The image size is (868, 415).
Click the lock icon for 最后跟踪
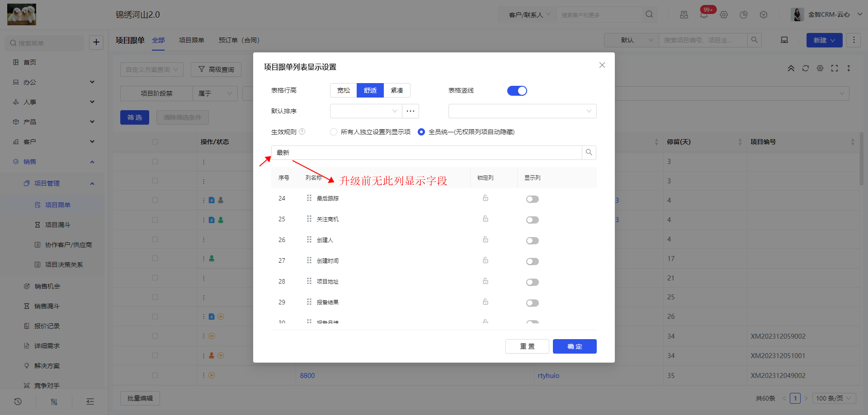[485, 198]
